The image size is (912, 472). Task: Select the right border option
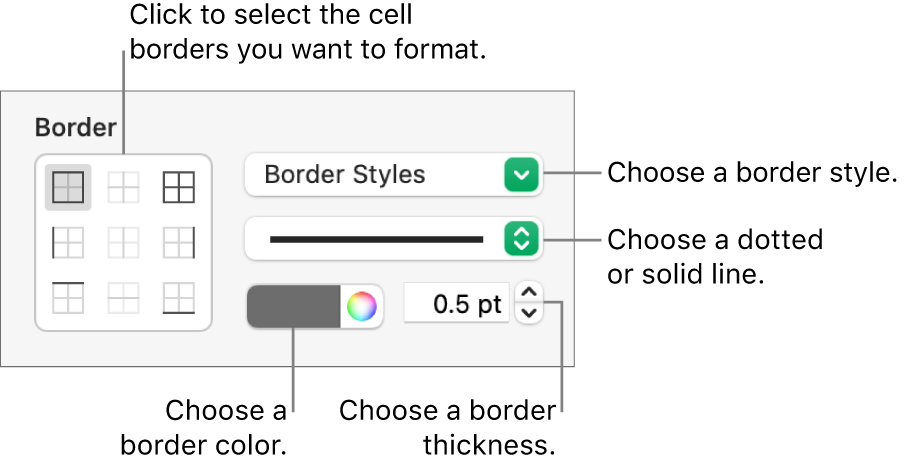(x=179, y=242)
